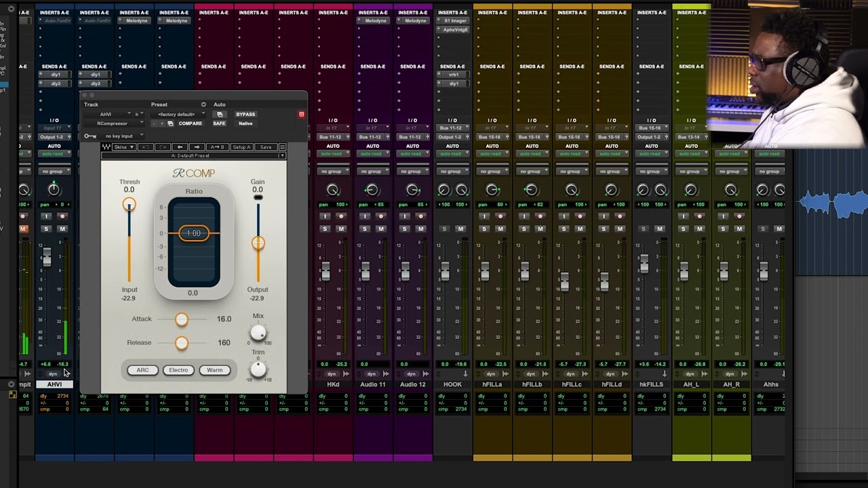Select previous preset with minus button
This screenshot has width=868, height=488.
[x=154, y=123]
